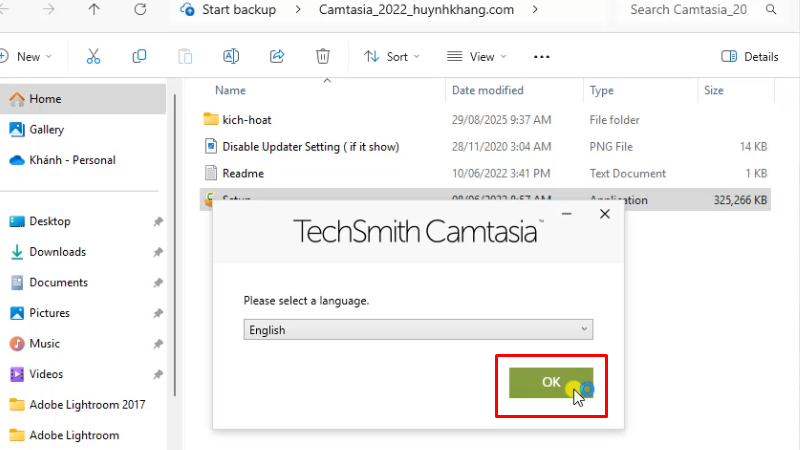Open Music in quick access

44,344
